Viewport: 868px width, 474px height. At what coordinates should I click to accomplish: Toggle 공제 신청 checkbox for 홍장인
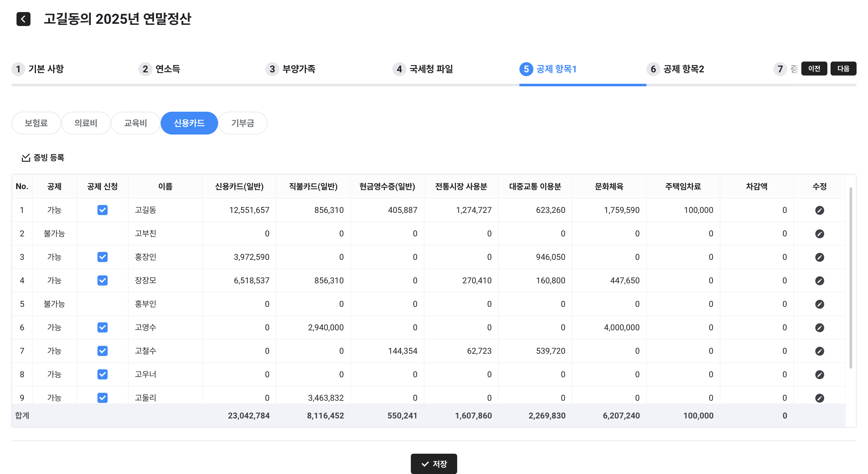[x=103, y=257]
